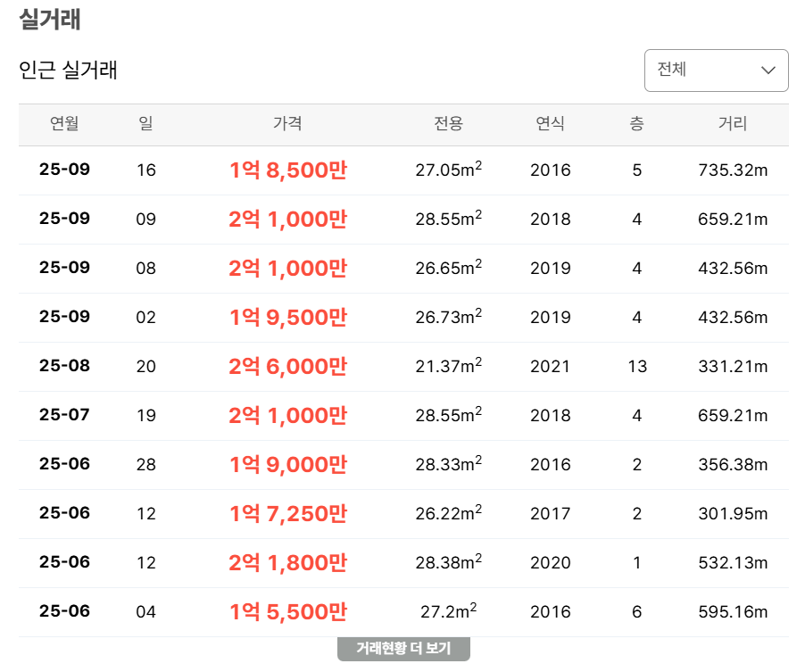Select the 1억 8,500만 price row
805x672 pixels.
click(287, 170)
